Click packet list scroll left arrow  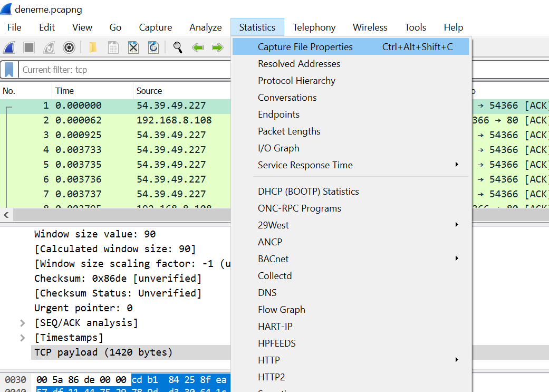6,215
